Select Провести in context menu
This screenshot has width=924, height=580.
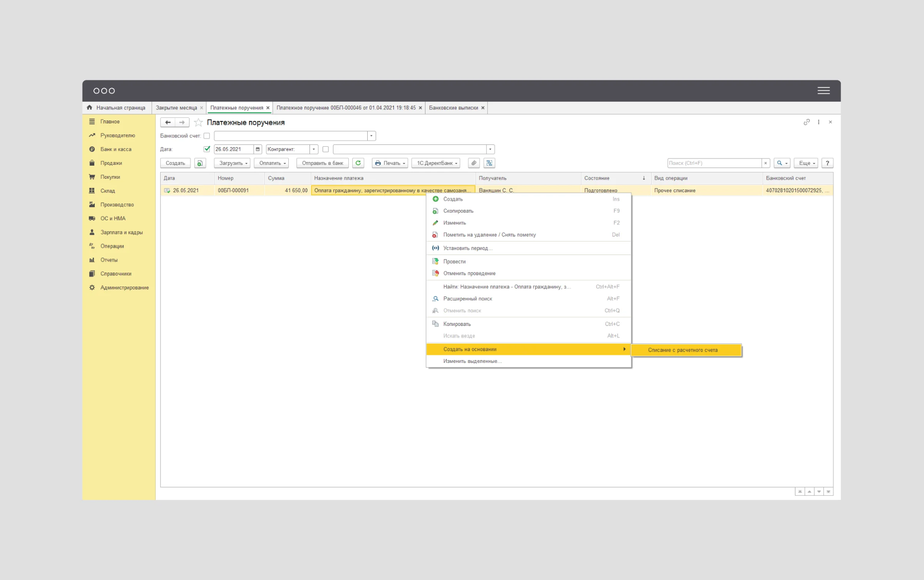click(x=529, y=262)
